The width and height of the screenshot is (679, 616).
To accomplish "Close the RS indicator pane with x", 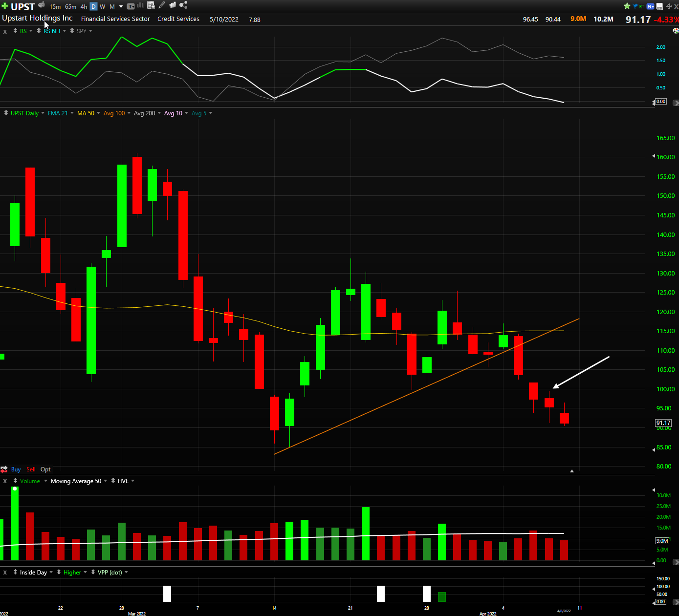I will 5,31.
